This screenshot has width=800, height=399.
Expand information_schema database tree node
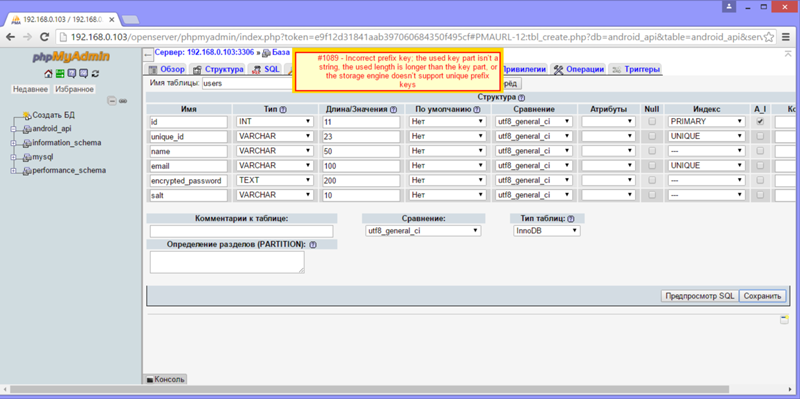pos(13,143)
